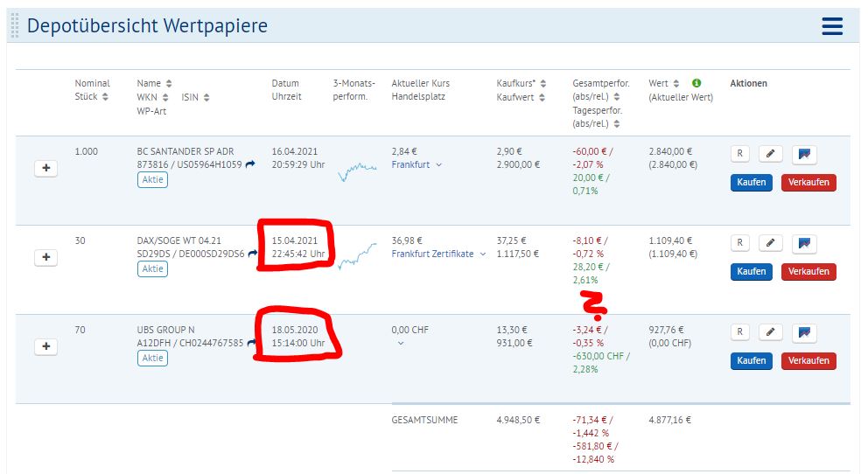
Task: Sort by Kaufkurs column
Action: point(543,83)
